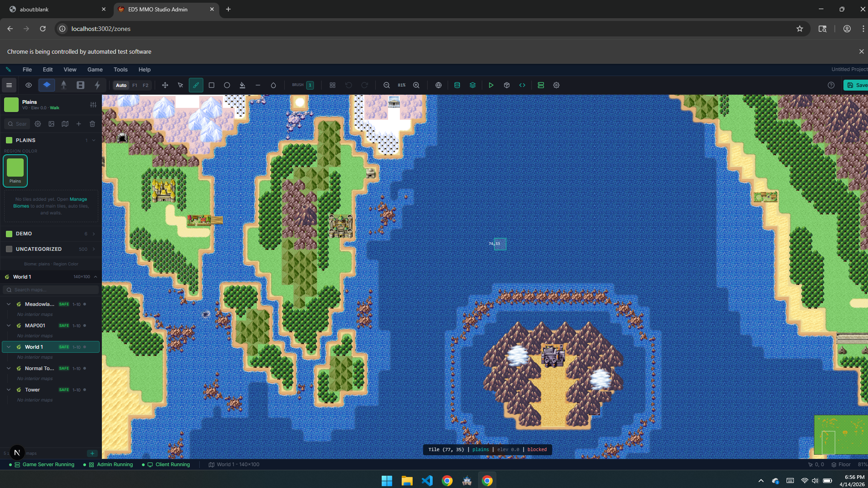Select the tree objects layer mode
This screenshot has height=488, width=868.
pos(64,85)
